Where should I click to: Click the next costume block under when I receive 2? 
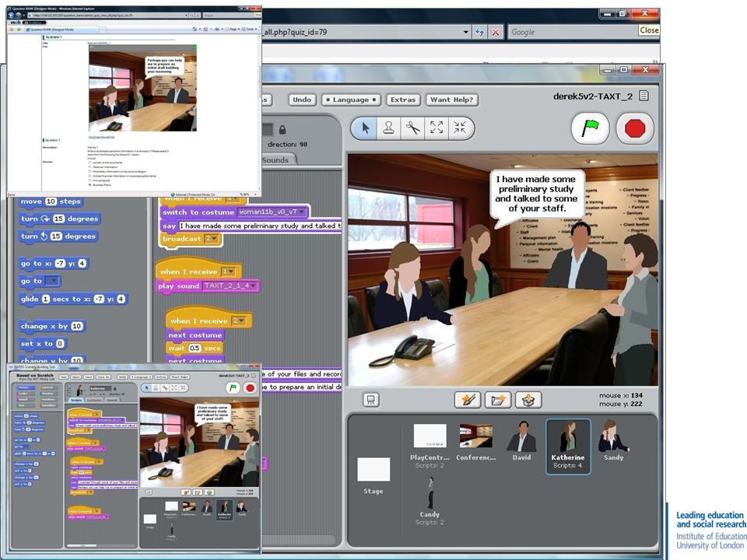(195, 334)
